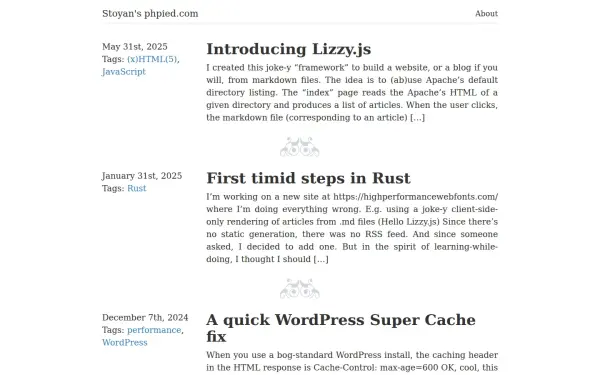Click the May 31st, 2025 date text
The image size is (600, 375).
click(x=135, y=47)
